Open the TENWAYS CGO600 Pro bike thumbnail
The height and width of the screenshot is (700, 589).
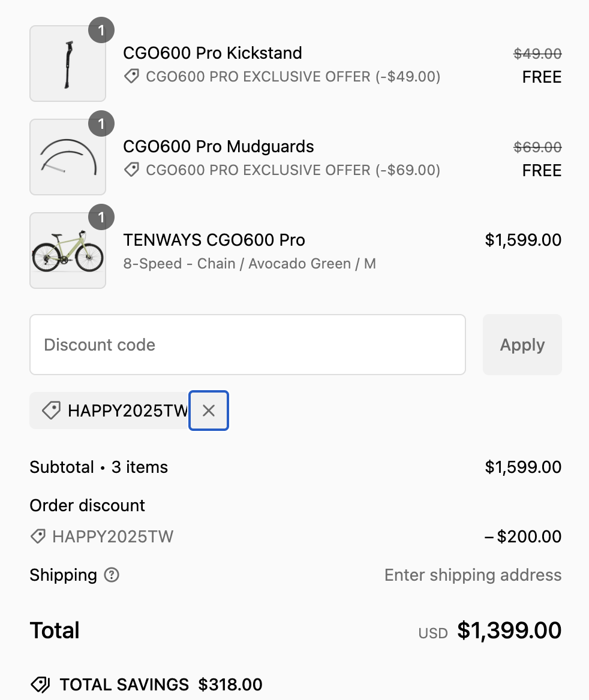[x=67, y=251]
